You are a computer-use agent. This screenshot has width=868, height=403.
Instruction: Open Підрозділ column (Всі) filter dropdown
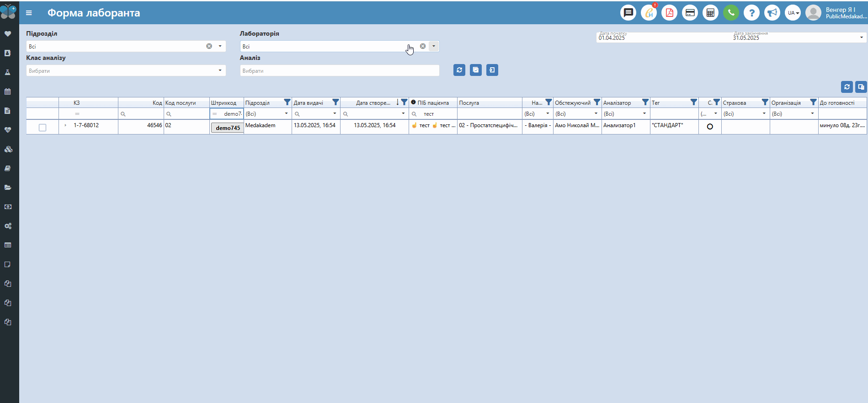tap(268, 114)
